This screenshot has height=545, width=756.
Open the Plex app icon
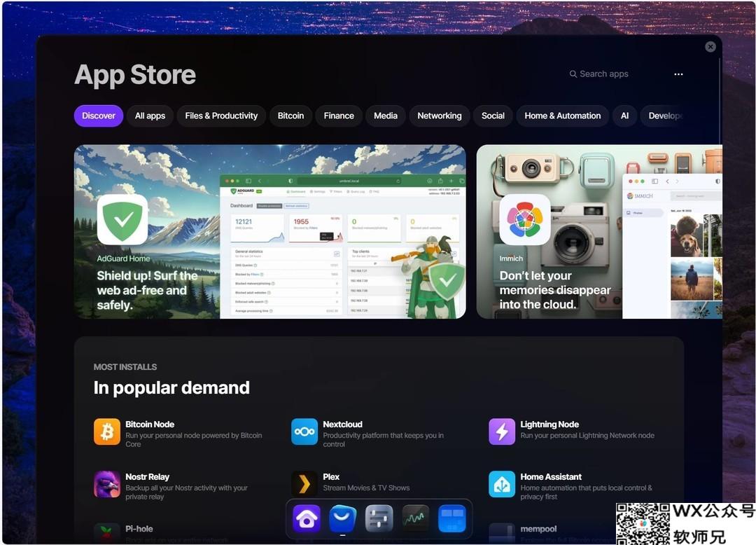pos(304,484)
